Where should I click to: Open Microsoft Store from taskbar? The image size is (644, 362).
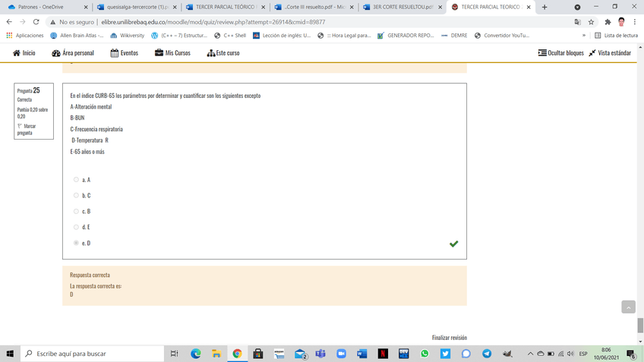point(258,354)
